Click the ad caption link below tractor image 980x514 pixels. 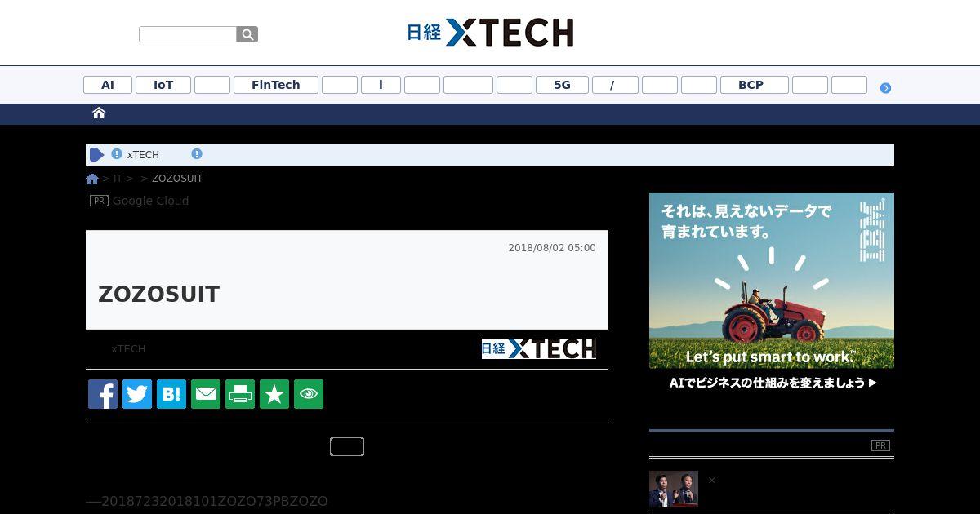[773, 383]
